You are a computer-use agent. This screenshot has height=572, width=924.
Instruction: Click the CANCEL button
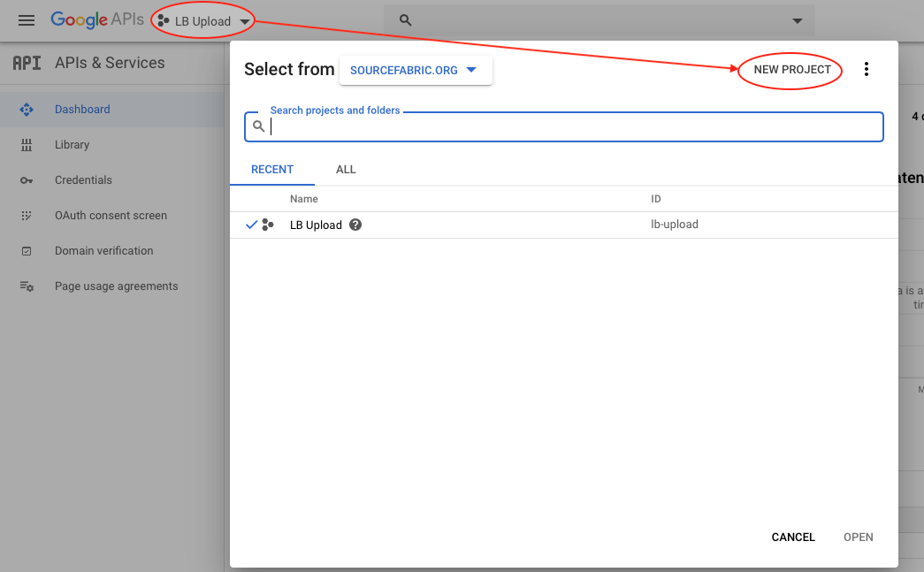(793, 538)
